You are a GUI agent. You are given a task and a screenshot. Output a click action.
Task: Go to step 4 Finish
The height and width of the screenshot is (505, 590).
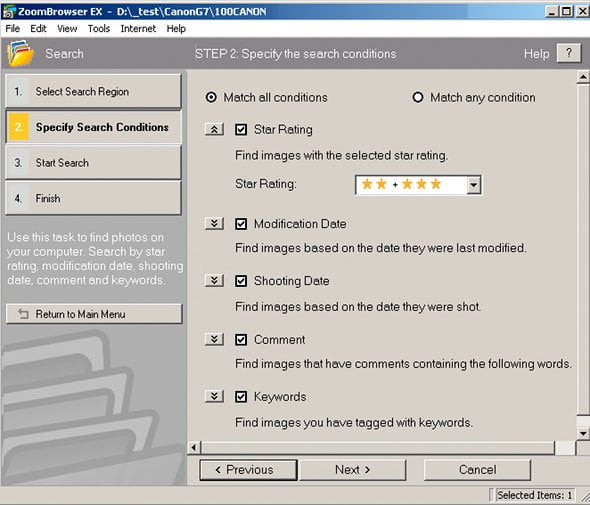coord(93,198)
